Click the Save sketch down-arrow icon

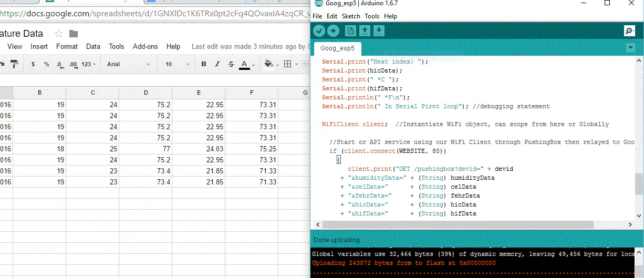(x=379, y=31)
